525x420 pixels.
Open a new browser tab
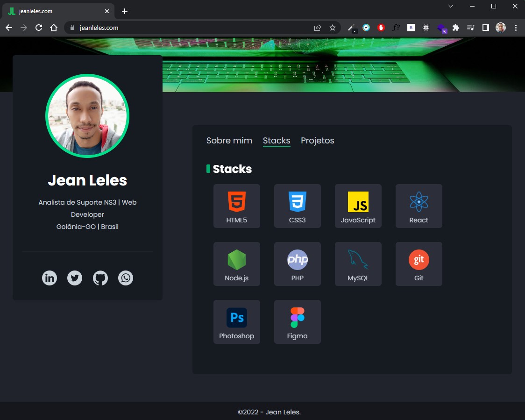pos(125,11)
